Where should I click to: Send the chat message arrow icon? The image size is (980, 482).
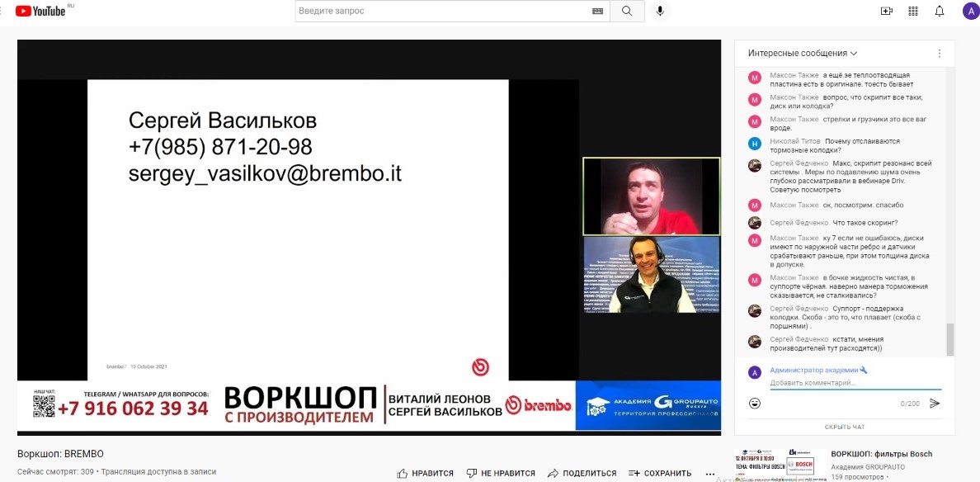click(x=935, y=404)
